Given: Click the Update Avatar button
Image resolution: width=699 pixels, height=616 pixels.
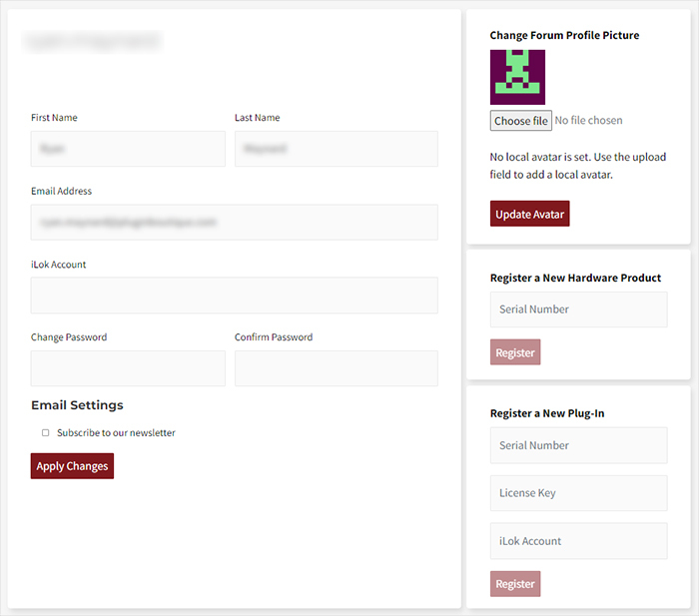Looking at the screenshot, I should click(529, 214).
